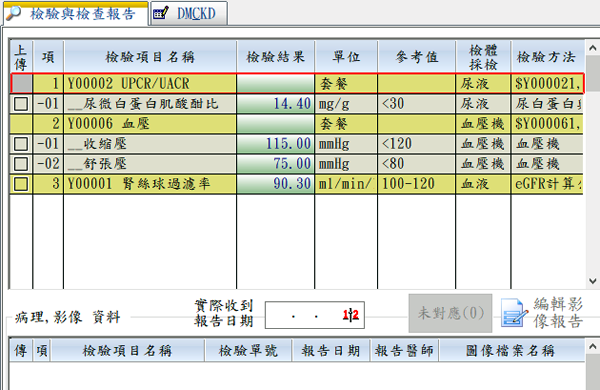Select the 檢驗與檢查報告 tab
Viewport: 600px width, 390px height.
click(x=76, y=14)
